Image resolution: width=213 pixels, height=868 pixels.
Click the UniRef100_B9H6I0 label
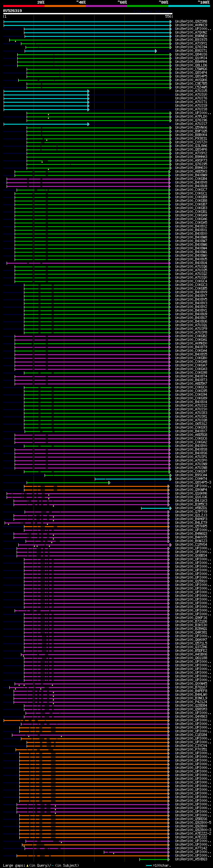click(x=191, y=168)
